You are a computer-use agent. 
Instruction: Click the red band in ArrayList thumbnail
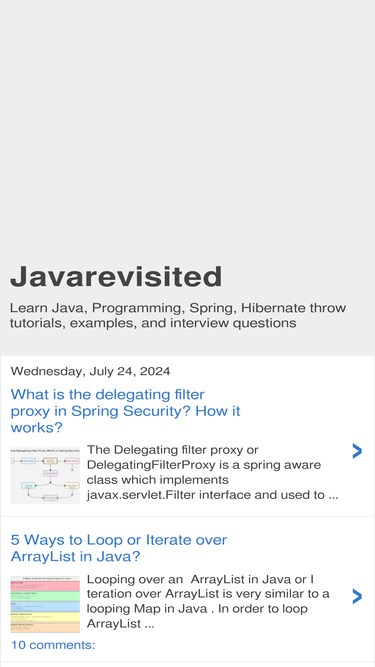tap(45, 586)
